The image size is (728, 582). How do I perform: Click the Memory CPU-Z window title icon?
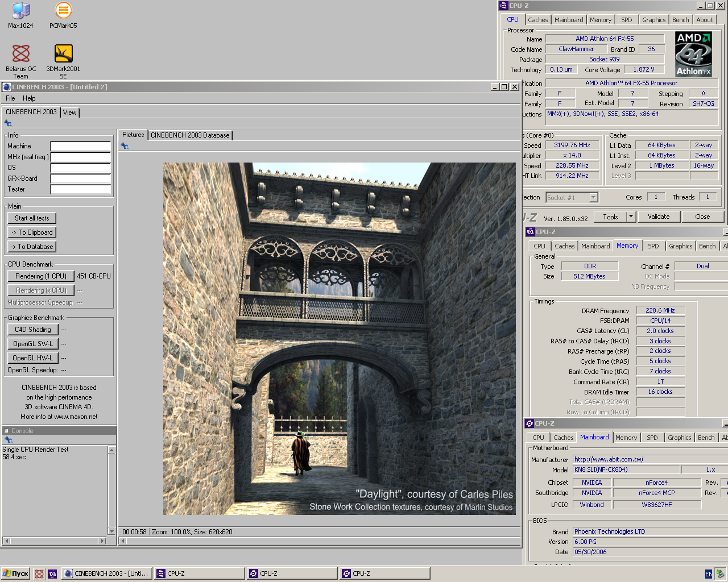click(x=530, y=232)
